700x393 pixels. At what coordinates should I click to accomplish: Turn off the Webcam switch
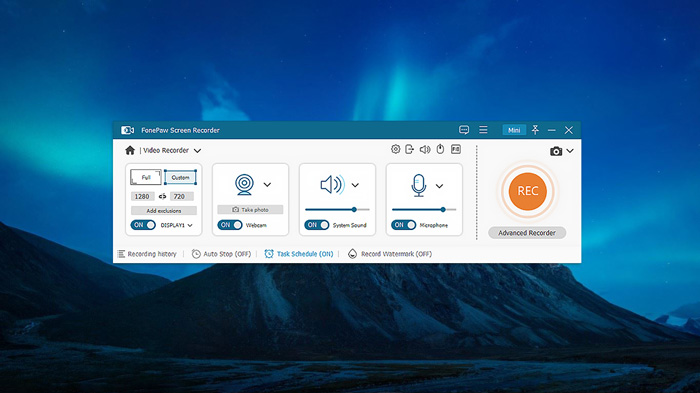point(229,225)
